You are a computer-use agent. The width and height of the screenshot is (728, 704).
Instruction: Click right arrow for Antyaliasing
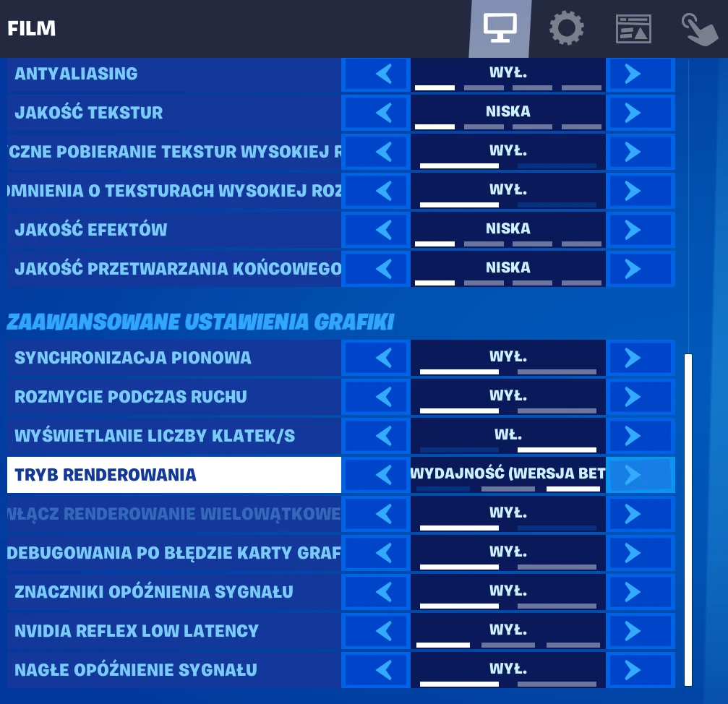pos(641,74)
